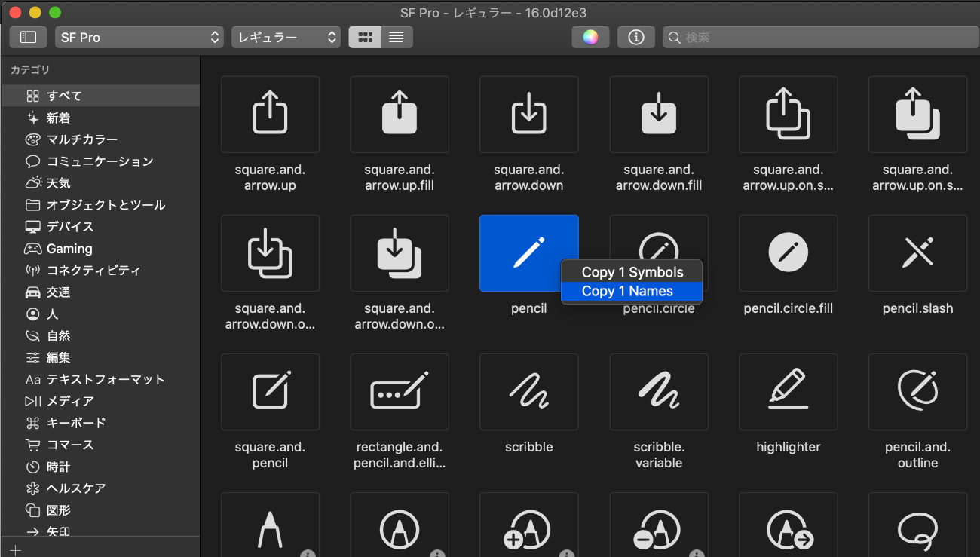This screenshot has width=980, height=557.
Task: Select the outlined square.and.arrow.up.on.square symbol
Action: click(789, 115)
